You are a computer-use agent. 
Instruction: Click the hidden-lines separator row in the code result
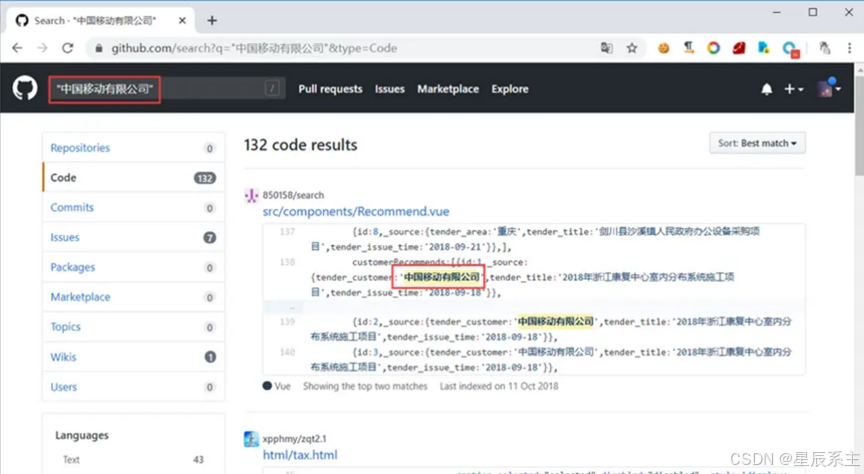[x=534, y=307]
